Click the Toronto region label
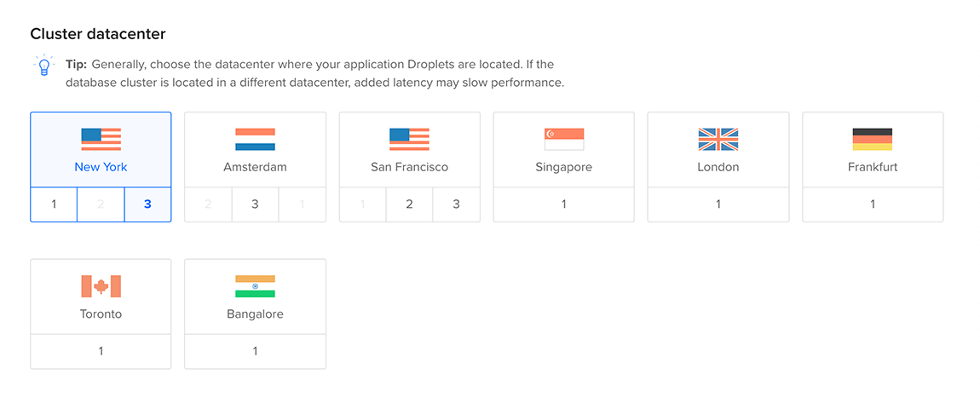The width and height of the screenshot is (980, 397). point(101,314)
